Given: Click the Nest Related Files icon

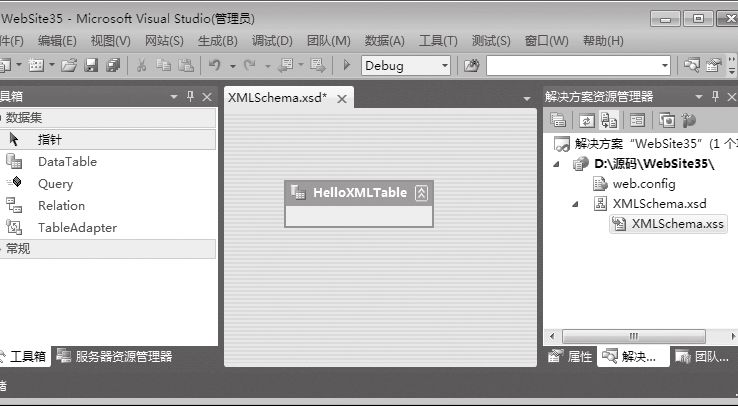Looking at the screenshot, I should click(609, 120).
